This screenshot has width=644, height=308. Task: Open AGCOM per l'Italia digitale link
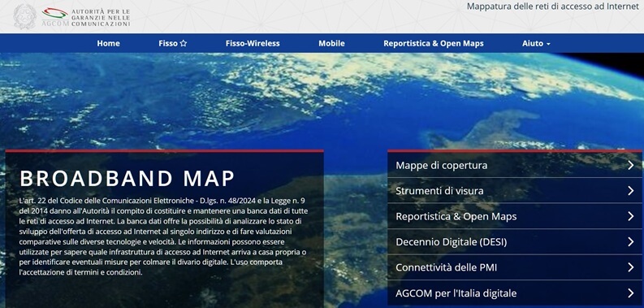click(x=515, y=293)
